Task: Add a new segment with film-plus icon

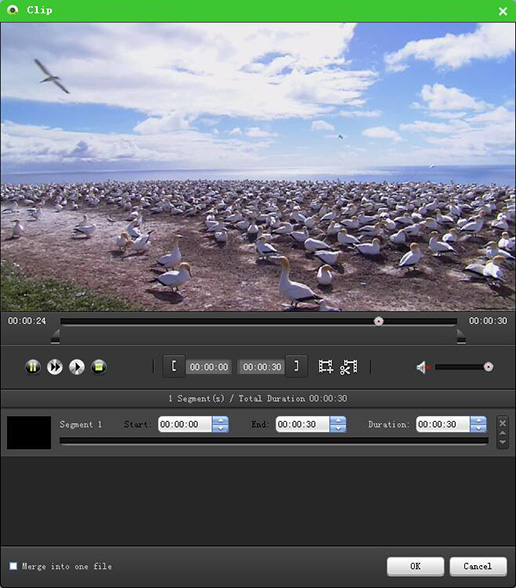Action: tap(326, 366)
